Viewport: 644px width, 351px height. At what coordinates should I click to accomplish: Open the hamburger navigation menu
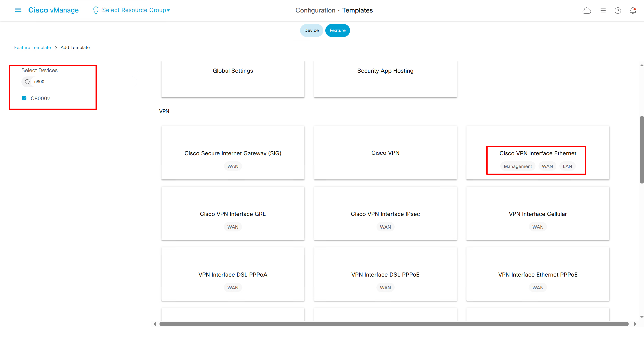pyautogui.click(x=18, y=10)
